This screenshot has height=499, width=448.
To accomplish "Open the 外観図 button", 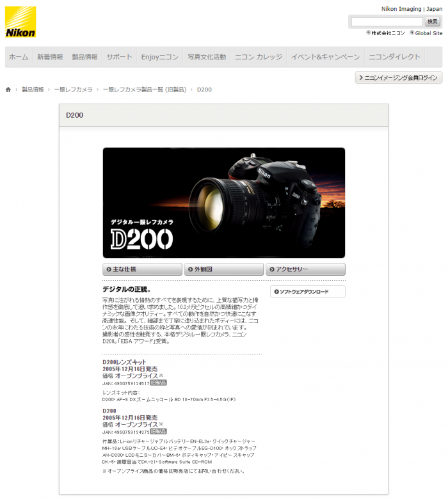I will coord(224,269).
